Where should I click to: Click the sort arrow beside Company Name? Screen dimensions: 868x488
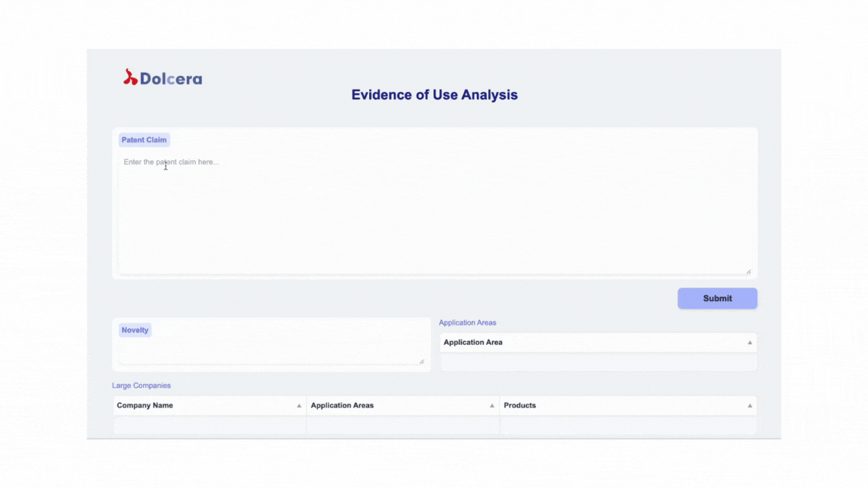coord(299,406)
